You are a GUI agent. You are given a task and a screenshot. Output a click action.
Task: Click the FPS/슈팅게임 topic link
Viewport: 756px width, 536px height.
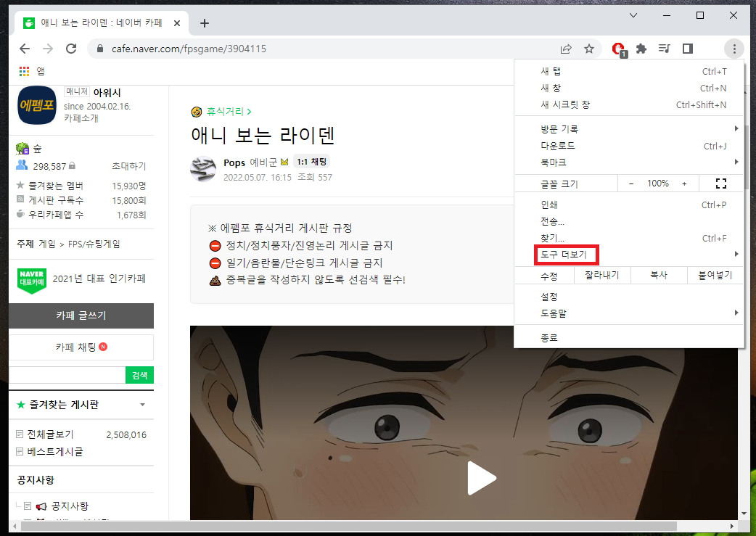pyautogui.click(x=94, y=244)
